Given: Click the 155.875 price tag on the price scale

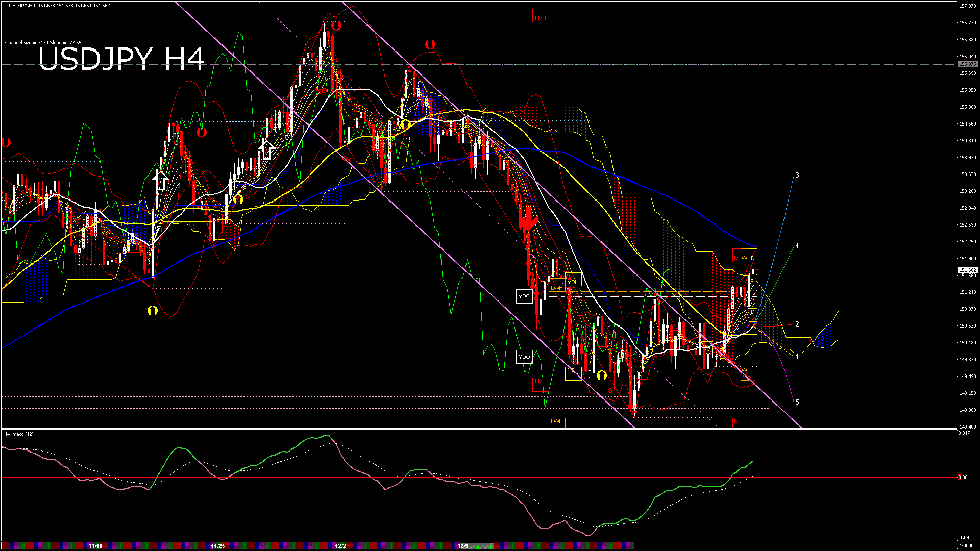Looking at the screenshot, I should click(967, 64).
